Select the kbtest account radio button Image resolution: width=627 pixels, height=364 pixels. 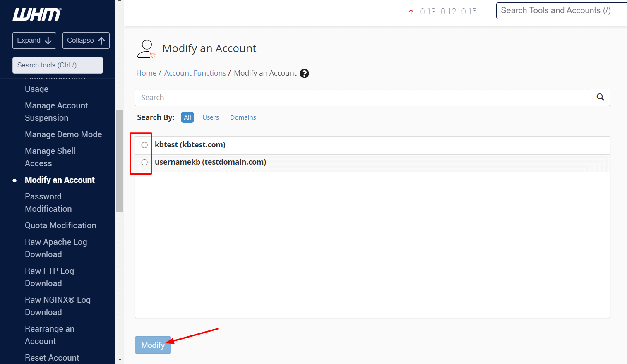[144, 145]
